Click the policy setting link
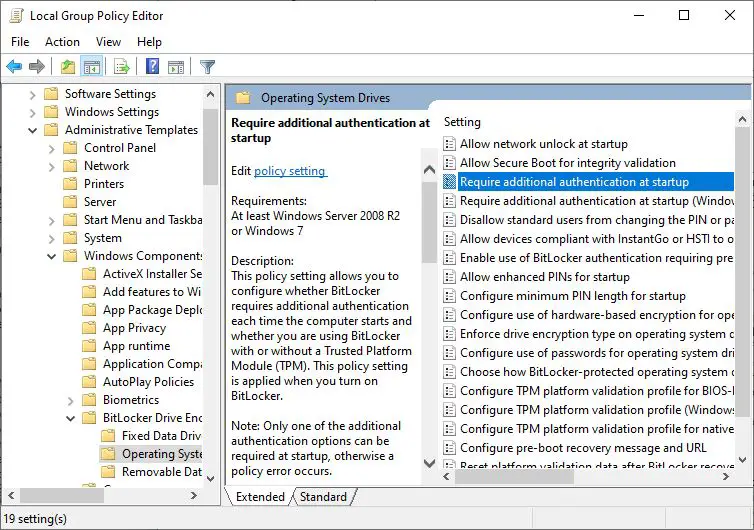This screenshot has width=754, height=530. pos(290,171)
